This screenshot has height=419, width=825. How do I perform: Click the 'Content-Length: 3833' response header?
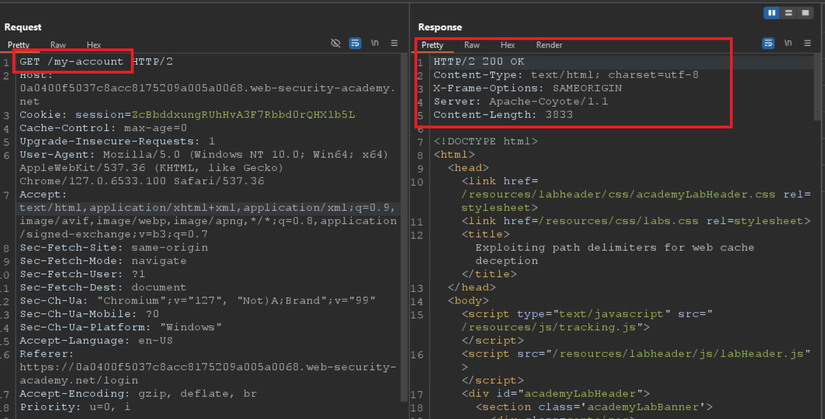tap(503, 115)
